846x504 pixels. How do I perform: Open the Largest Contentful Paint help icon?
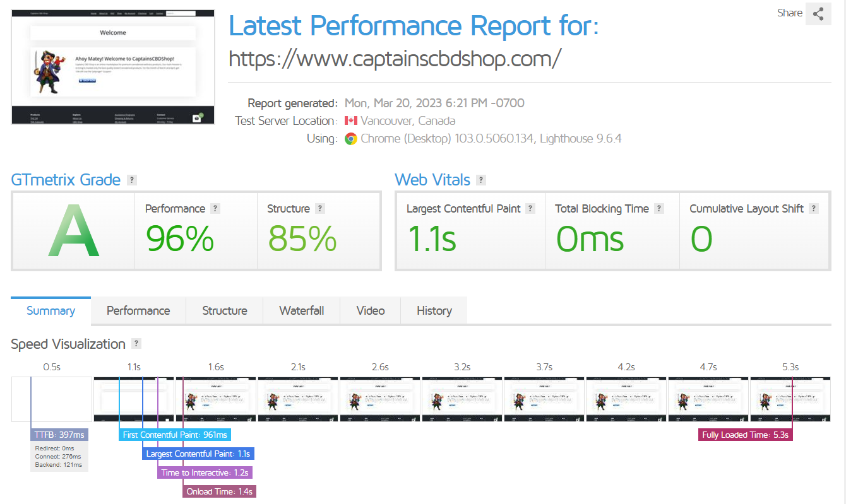coord(530,208)
